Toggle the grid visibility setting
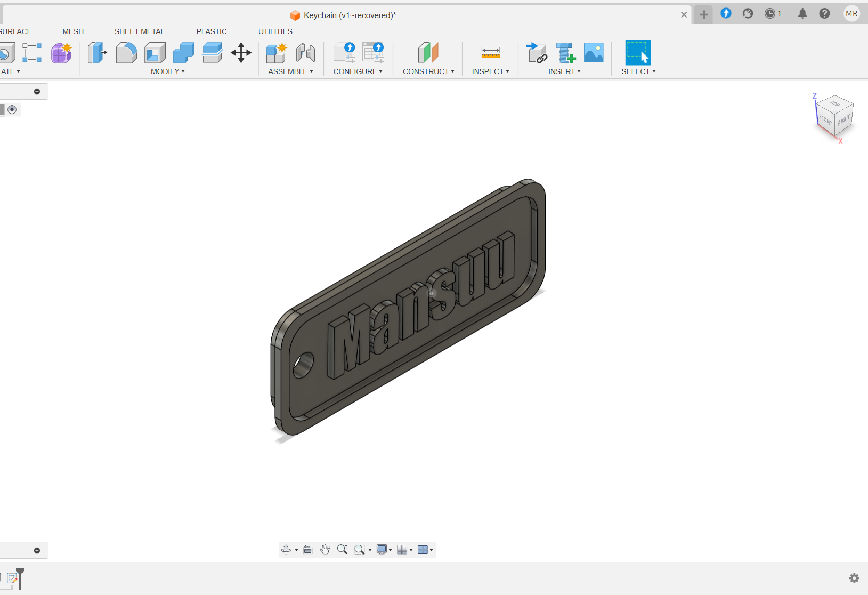Image resolution: width=868 pixels, height=595 pixels. pos(403,550)
